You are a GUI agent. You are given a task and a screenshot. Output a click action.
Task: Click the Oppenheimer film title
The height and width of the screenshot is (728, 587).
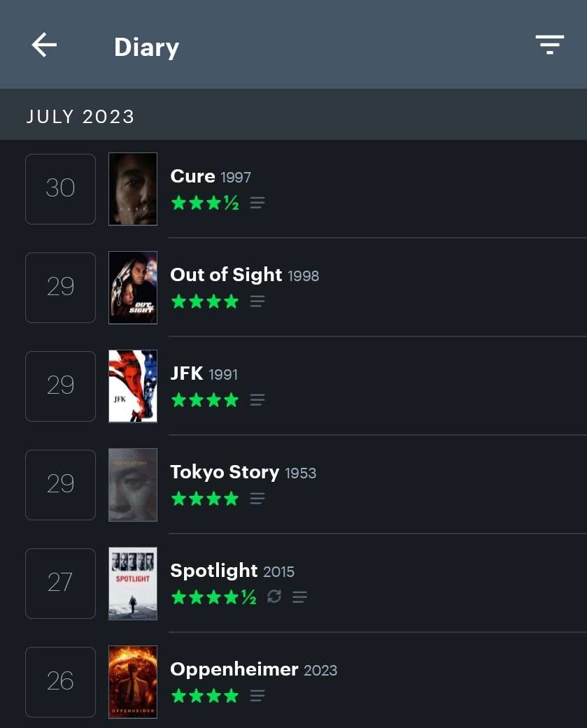click(x=234, y=669)
